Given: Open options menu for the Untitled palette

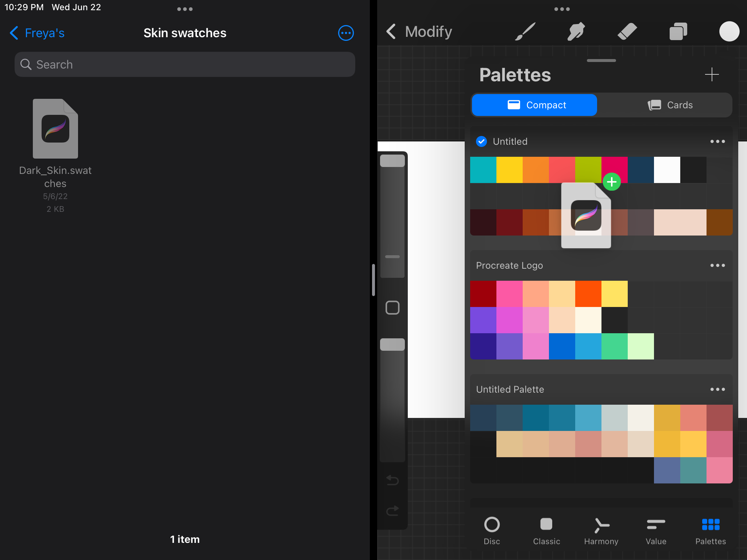Looking at the screenshot, I should point(717,141).
